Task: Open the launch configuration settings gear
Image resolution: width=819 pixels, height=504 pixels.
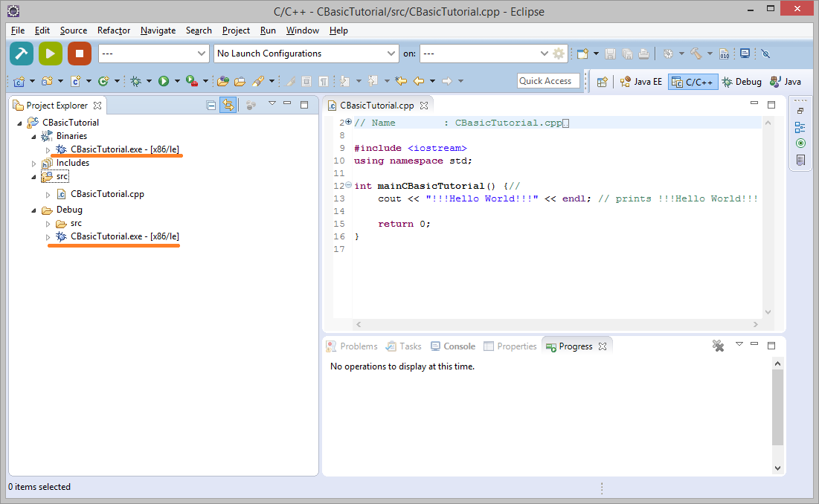Action: 559,54
